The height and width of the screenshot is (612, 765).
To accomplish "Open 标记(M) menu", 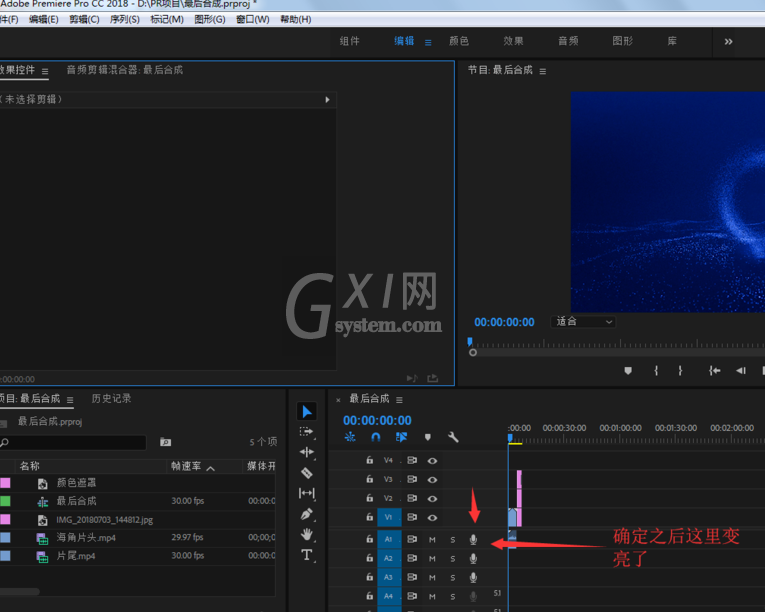I will 167,20.
